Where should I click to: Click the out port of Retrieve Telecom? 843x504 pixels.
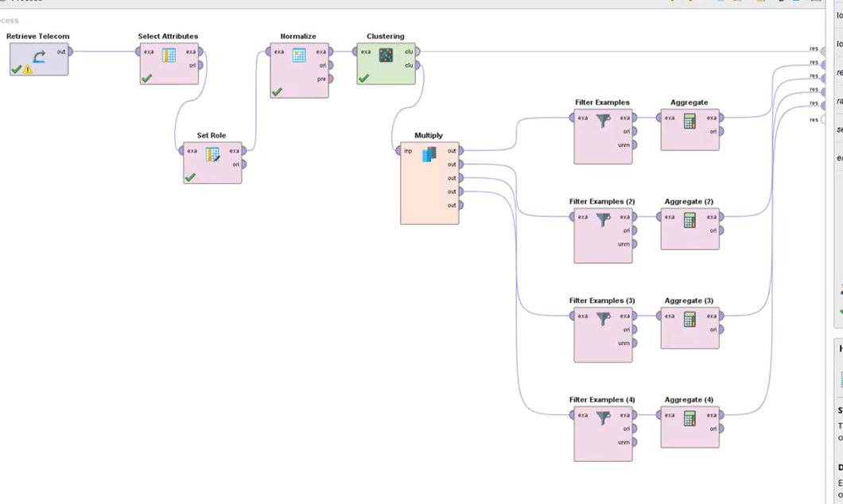(70, 52)
